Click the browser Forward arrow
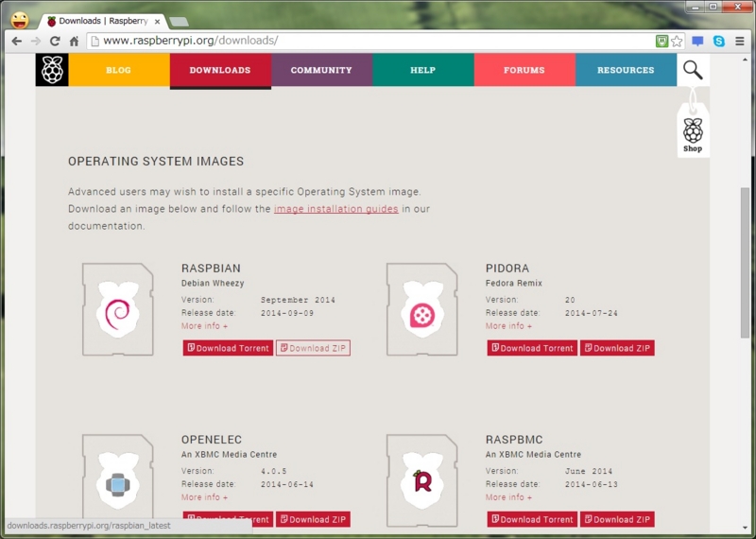The height and width of the screenshot is (539, 756). (x=36, y=41)
